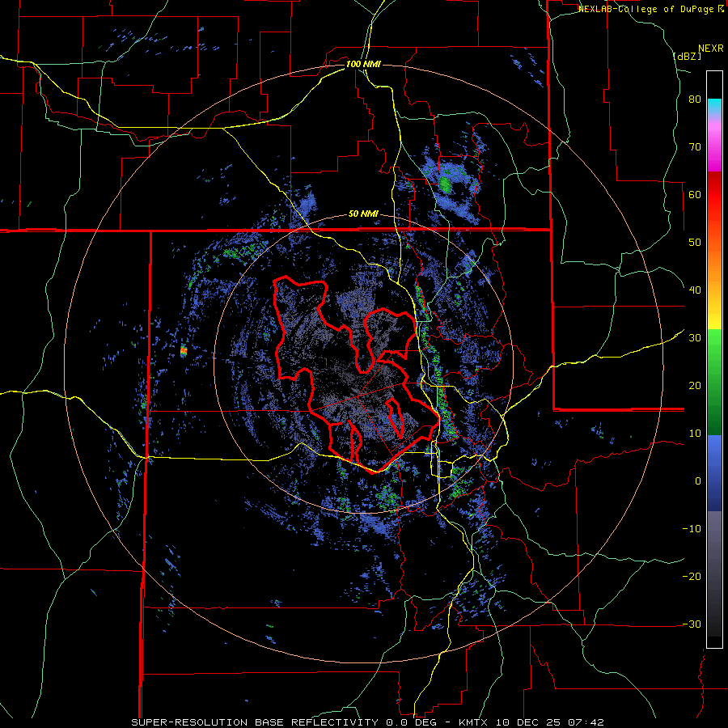Click the 30 dBZ scale value
728x728 pixels.
click(x=695, y=338)
